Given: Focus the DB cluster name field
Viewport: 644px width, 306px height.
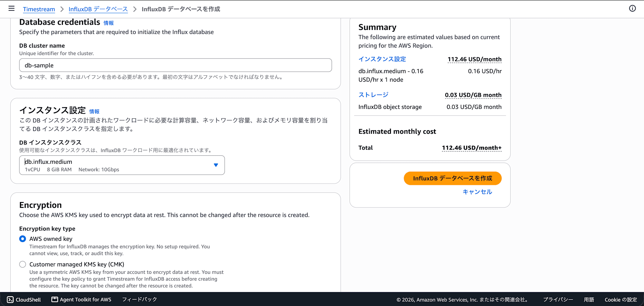Looking at the screenshot, I should tap(175, 65).
